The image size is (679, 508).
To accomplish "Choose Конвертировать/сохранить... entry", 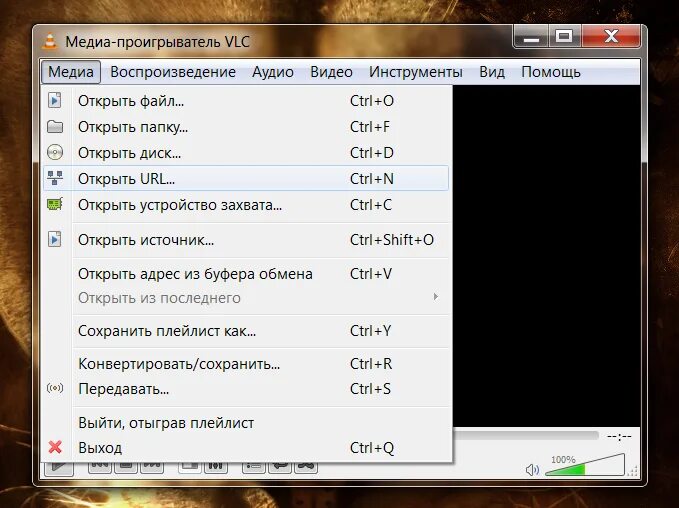I will [x=246, y=364].
